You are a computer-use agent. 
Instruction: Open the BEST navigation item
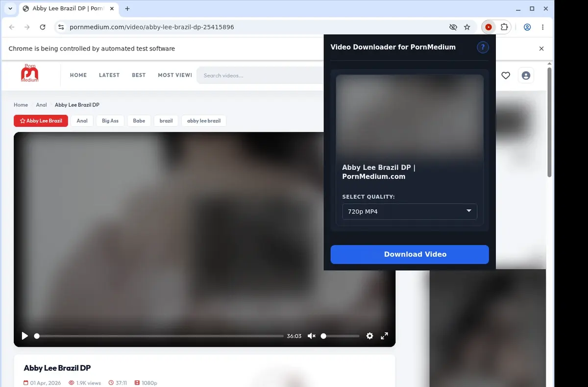tap(139, 75)
